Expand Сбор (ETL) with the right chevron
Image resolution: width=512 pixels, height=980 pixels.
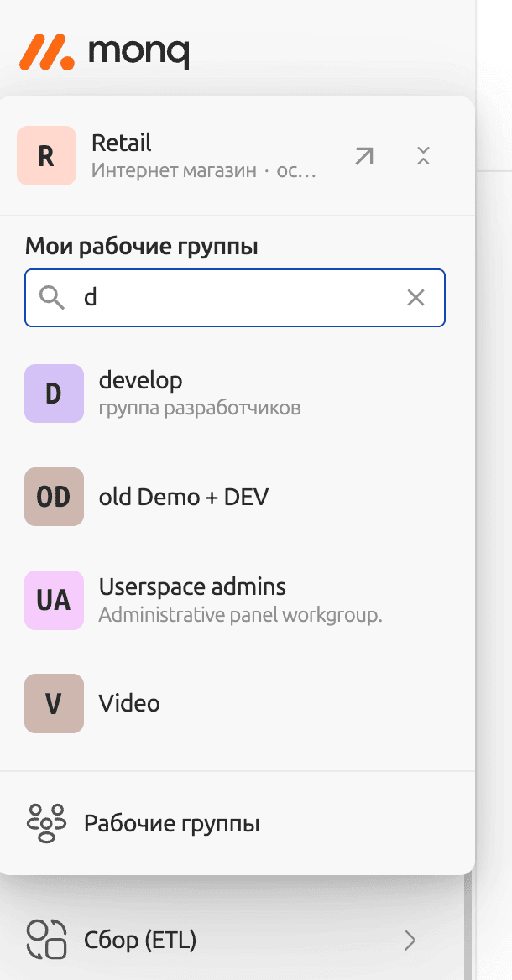(410, 940)
